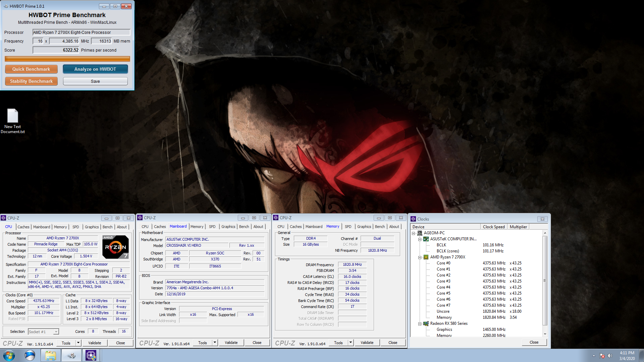Click CROSSHAIR VI HERO model field
Screen dimensions: 644x362
tap(197, 245)
